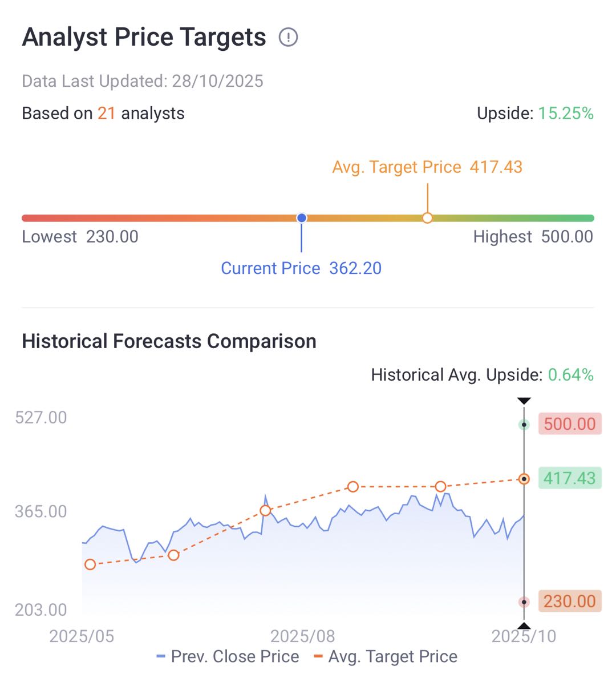
Task: Select the green 417.43 price tag on chart
Action: pos(569,478)
